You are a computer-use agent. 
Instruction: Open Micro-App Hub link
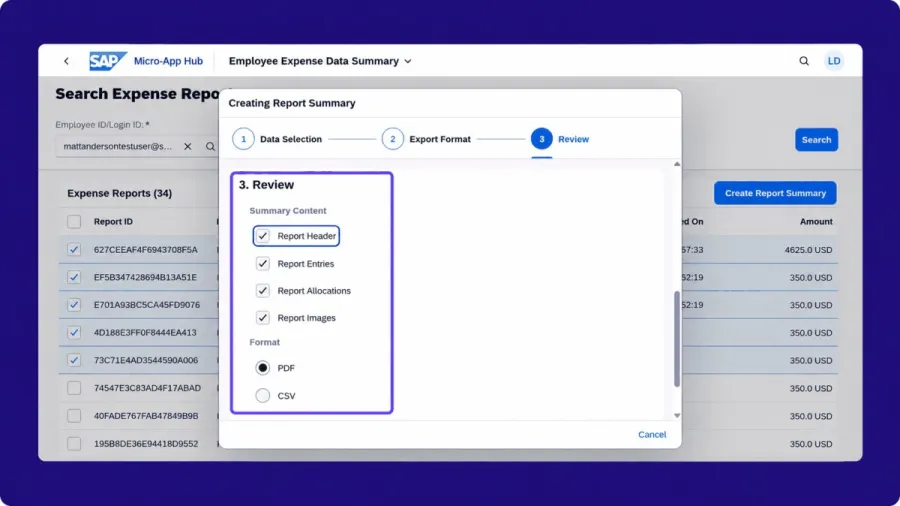(168, 61)
